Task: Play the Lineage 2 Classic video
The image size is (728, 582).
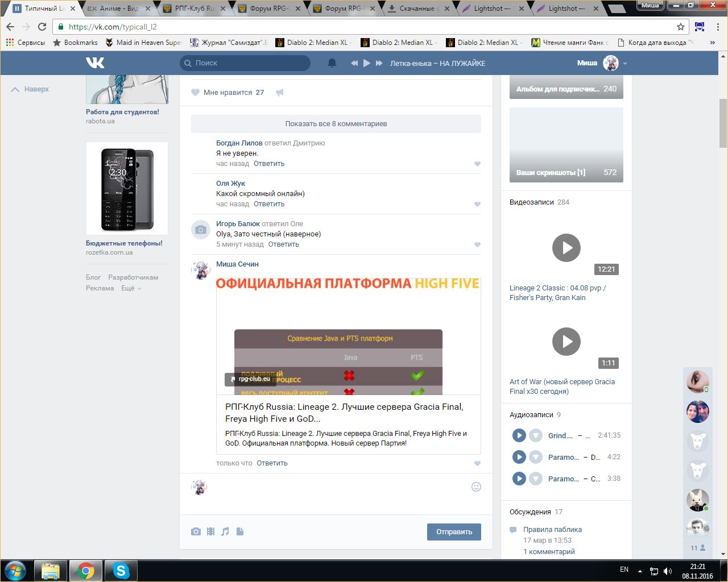Action: click(566, 248)
